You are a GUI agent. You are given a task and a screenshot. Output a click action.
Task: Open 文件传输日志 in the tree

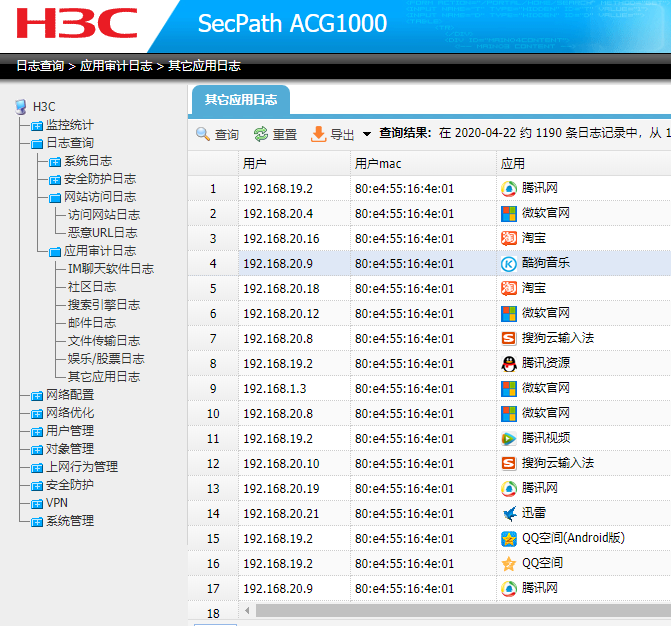[104, 341]
